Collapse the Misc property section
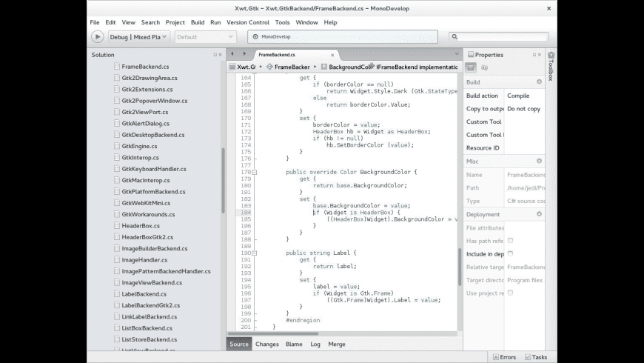This screenshot has width=644, height=363. click(x=539, y=161)
